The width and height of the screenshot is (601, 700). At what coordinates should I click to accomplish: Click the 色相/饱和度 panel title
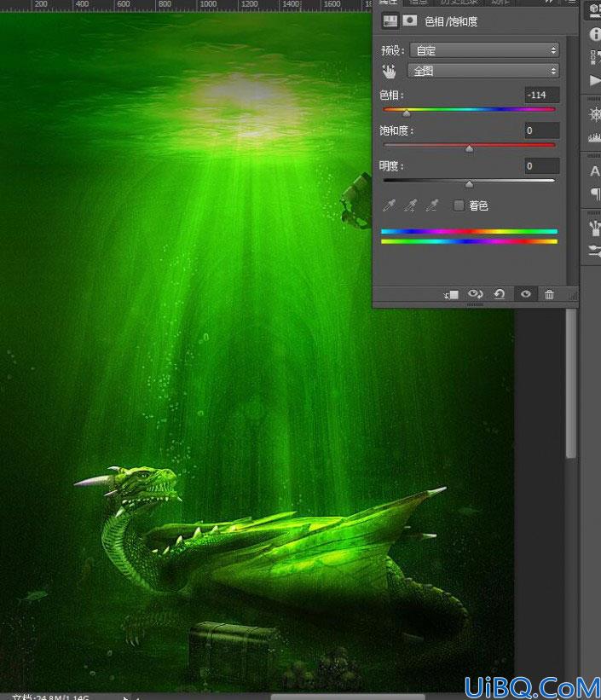(x=451, y=21)
